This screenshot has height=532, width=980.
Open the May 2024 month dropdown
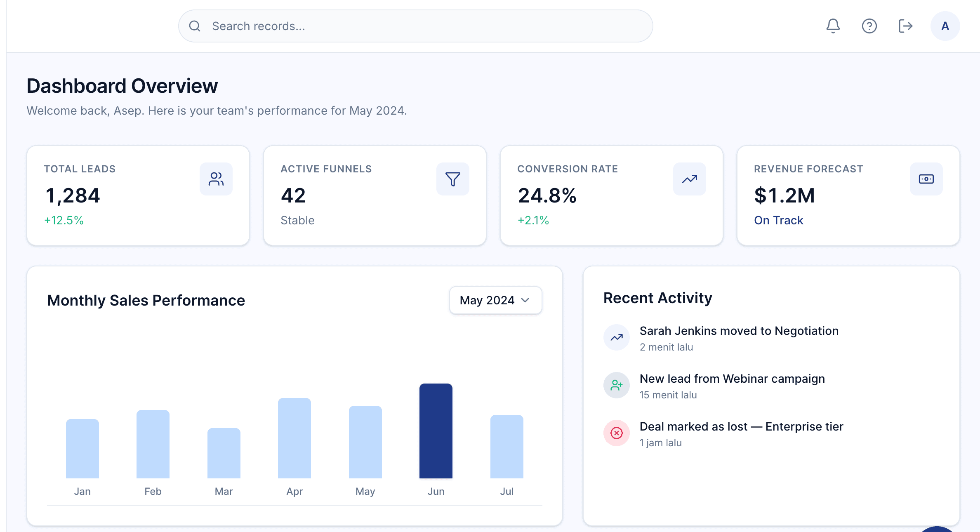[x=495, y=300]
